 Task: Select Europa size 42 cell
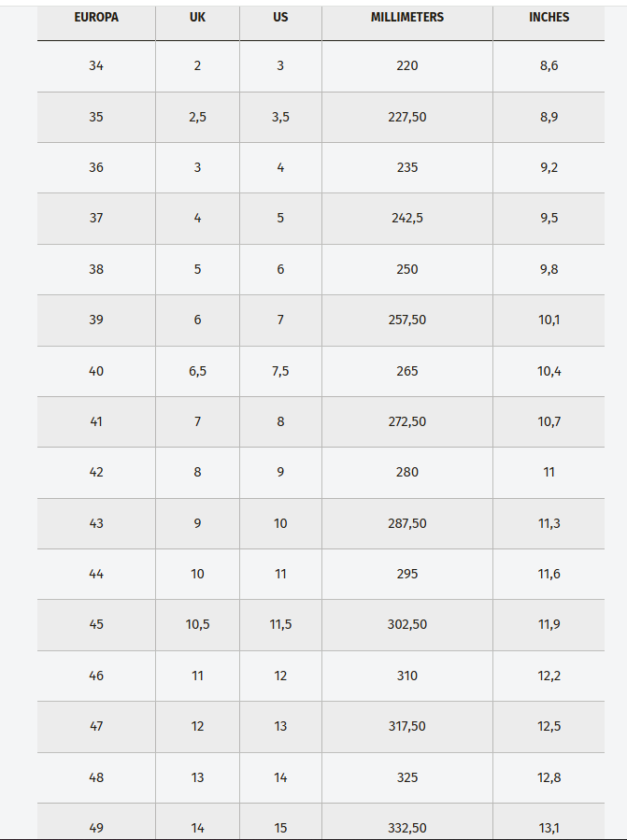pyautogui.click(x=96, y=473)
